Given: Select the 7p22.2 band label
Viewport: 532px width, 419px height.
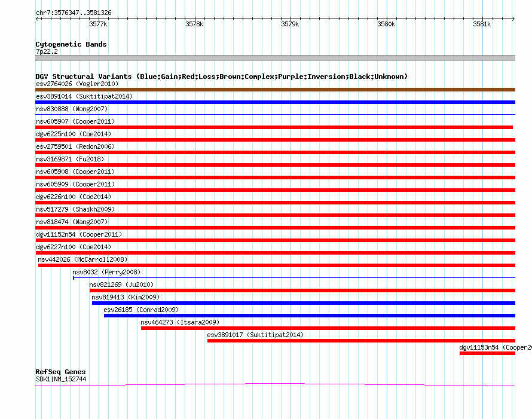Looking at the screenshot, I should coord(47,51).
